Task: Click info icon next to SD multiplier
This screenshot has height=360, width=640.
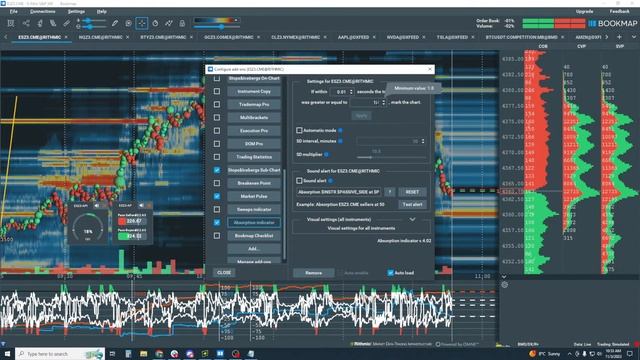Action: pyautogui.click(x=326, y=154)
